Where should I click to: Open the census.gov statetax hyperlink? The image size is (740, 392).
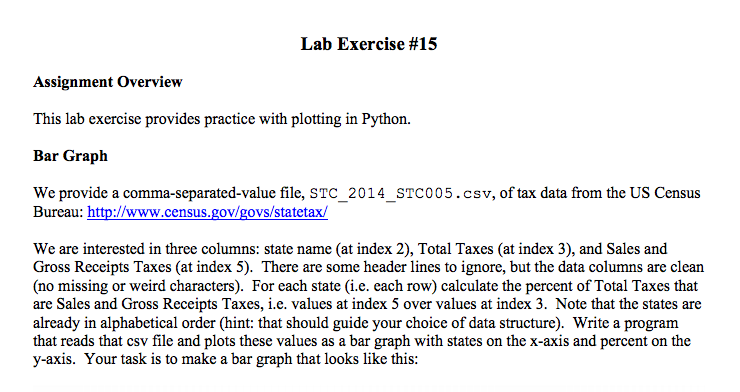pyautogui.click(x=207, y=212)
